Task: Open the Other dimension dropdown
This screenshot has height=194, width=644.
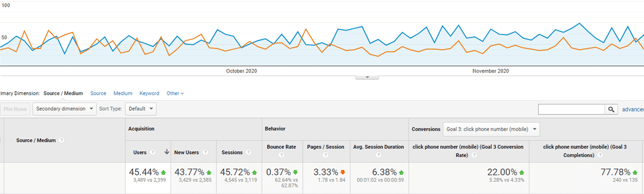Action: coord(175,93)
